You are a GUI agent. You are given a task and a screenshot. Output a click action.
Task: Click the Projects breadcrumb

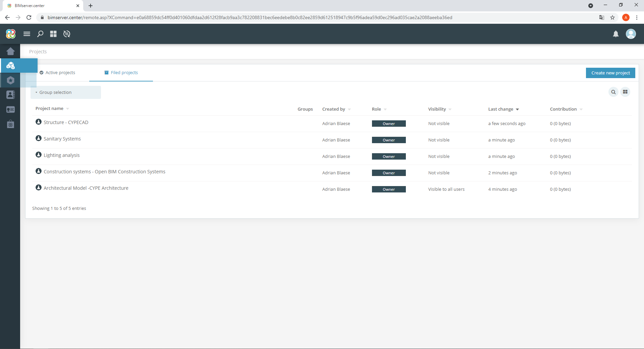pos(38,52)
